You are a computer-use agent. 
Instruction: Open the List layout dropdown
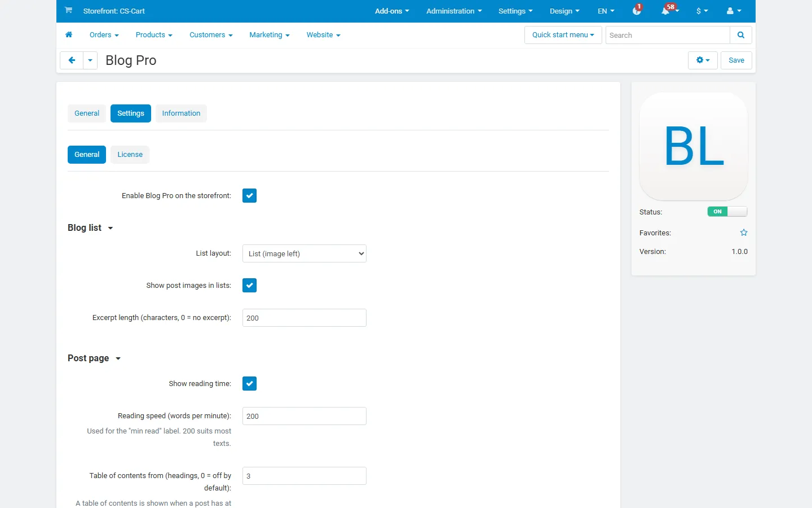coord(304,253)
